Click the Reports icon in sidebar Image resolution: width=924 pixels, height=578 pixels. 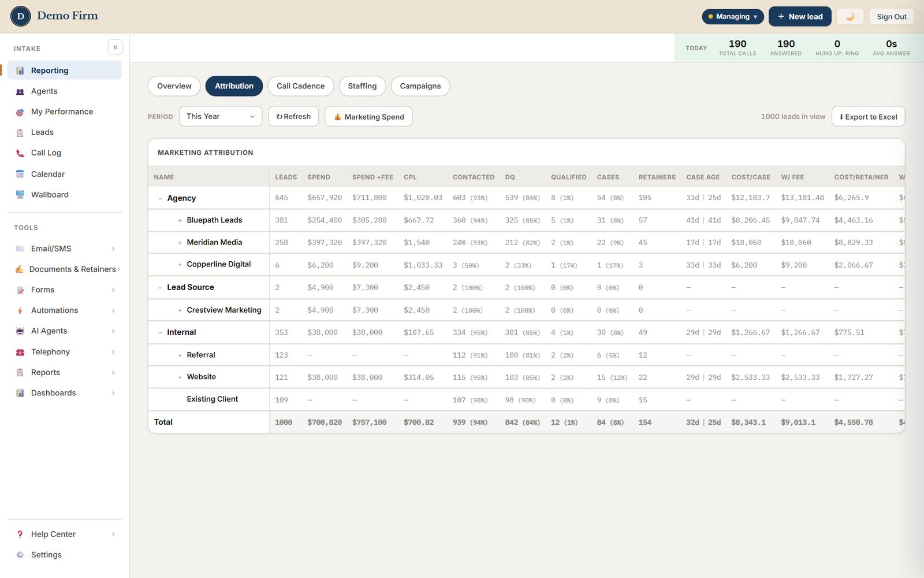[x=20, y=373]
